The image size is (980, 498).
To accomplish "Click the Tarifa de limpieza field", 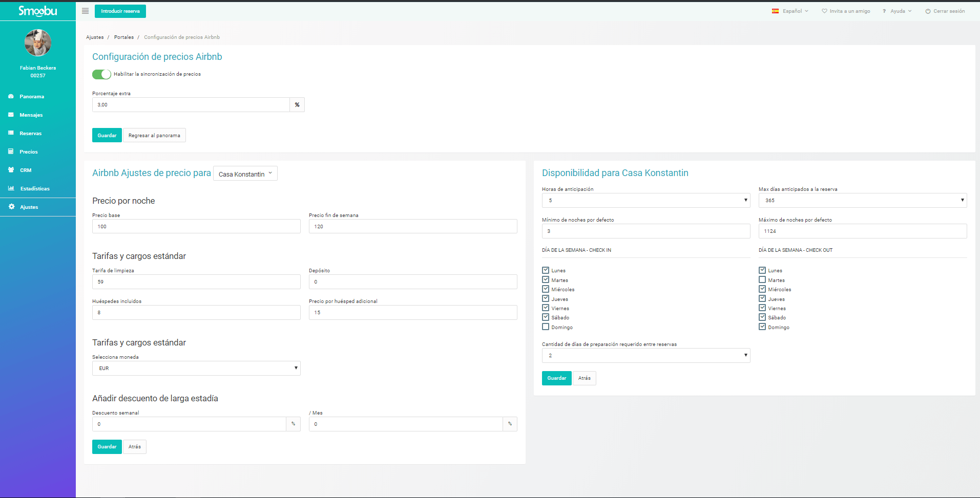I will 196,282.
